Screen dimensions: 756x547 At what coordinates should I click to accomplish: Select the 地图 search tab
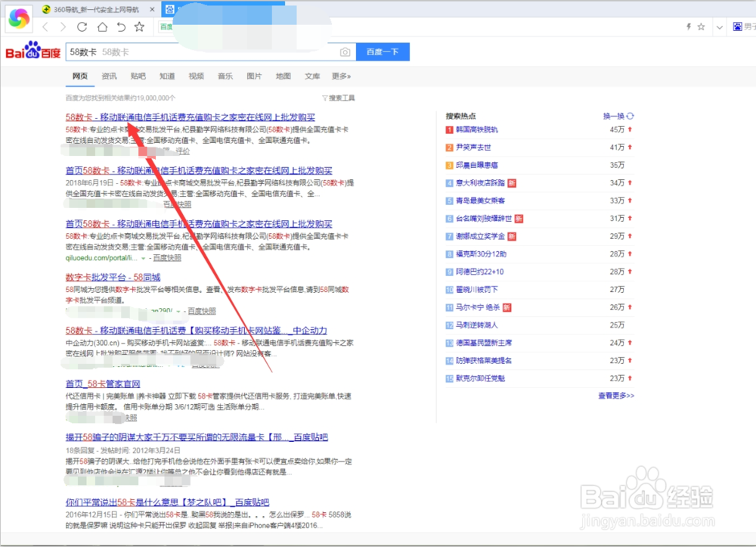[283, 76]
